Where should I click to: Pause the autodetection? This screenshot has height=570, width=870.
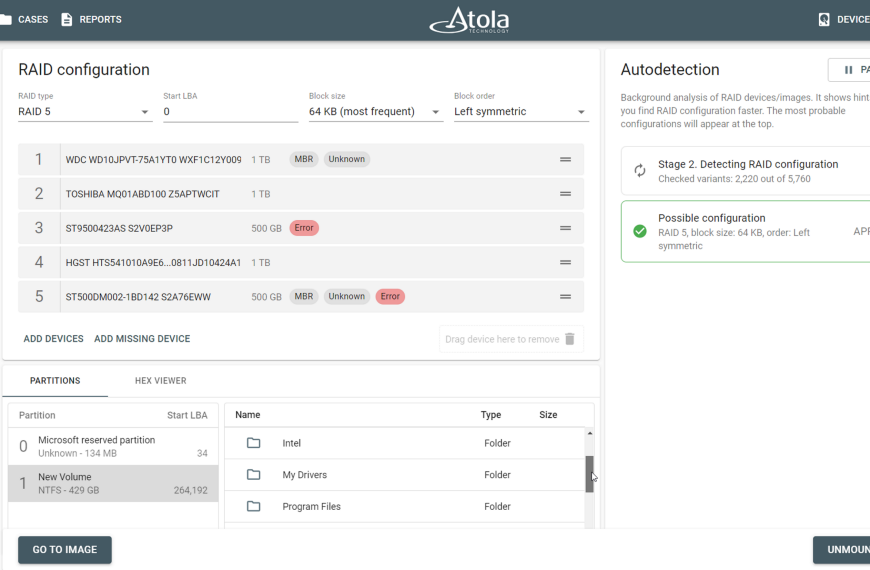coord(849,70)
